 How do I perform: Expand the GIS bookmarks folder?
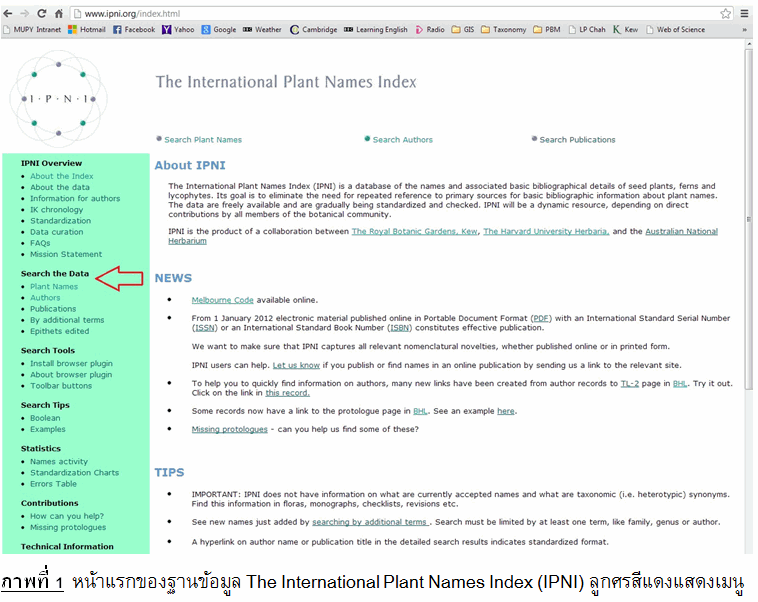pos(462,30)
